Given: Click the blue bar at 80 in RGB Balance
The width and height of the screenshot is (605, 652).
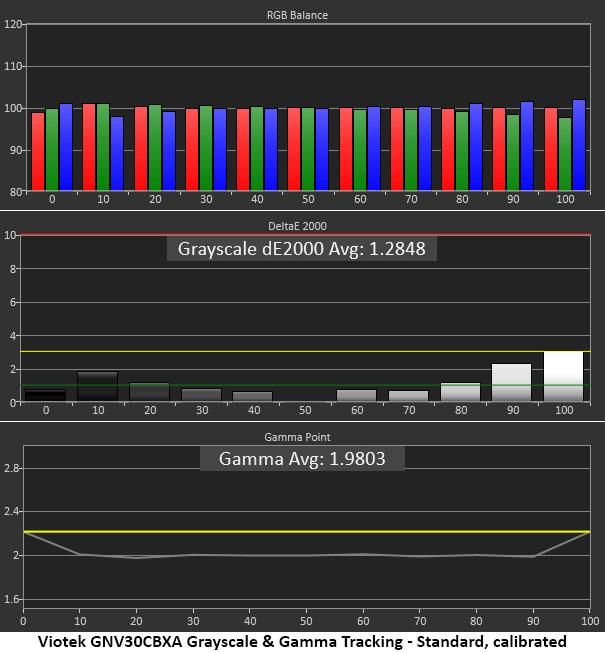Looking at the screenshot, I should coord(476,147).
